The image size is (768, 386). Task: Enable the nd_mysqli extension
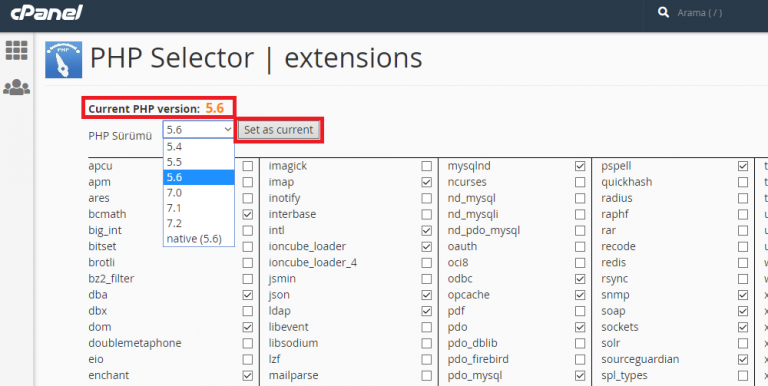point(580,215)
